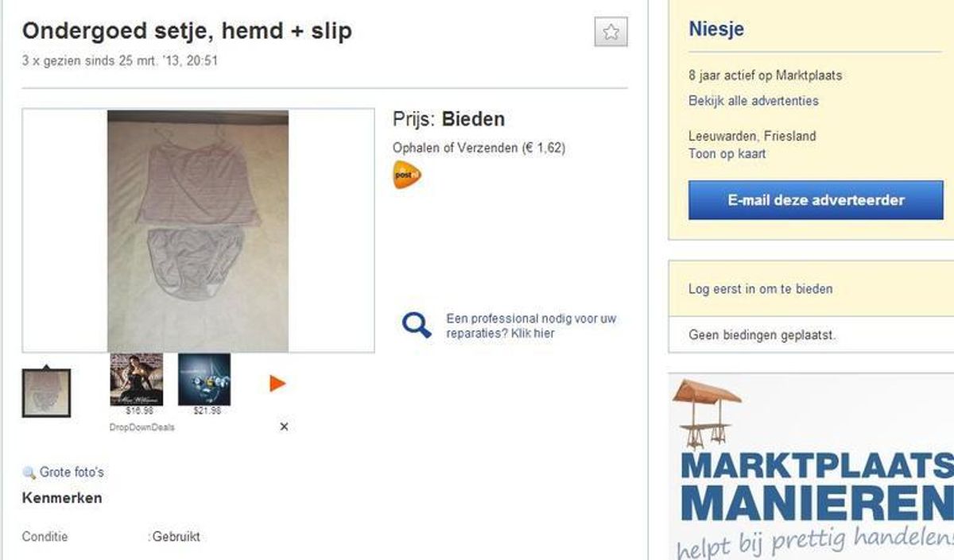Click Log eerst in om te bieden

[760, 289]
